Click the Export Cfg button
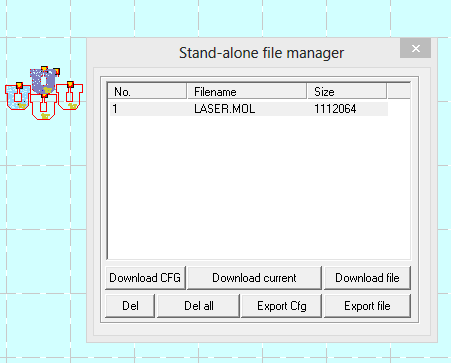This screenshot has height=363, width=451. pyautogui.click(x=282, y=306)
